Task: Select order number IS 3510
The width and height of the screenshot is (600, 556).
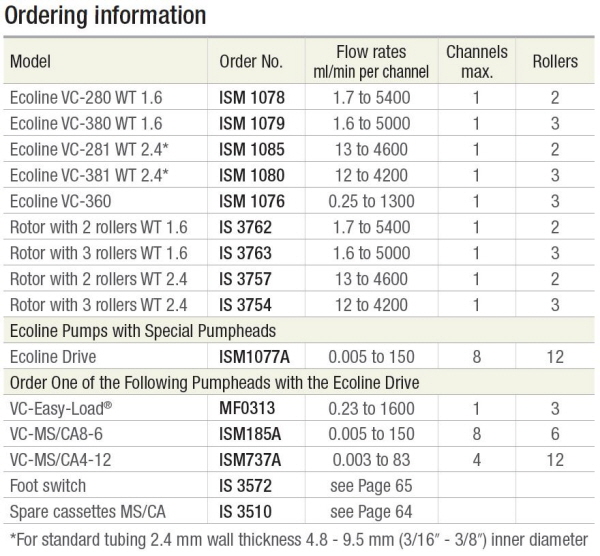Action: coord(245,512)
